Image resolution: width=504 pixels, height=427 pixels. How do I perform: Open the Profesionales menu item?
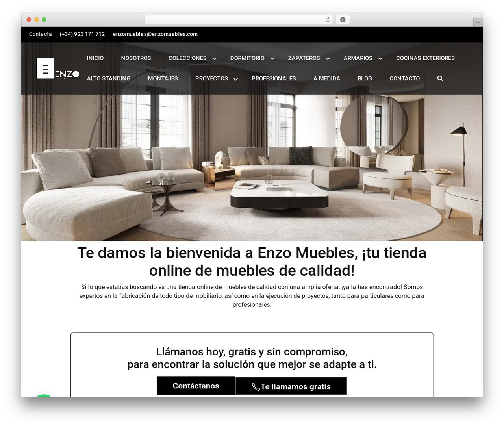point(274,78)
